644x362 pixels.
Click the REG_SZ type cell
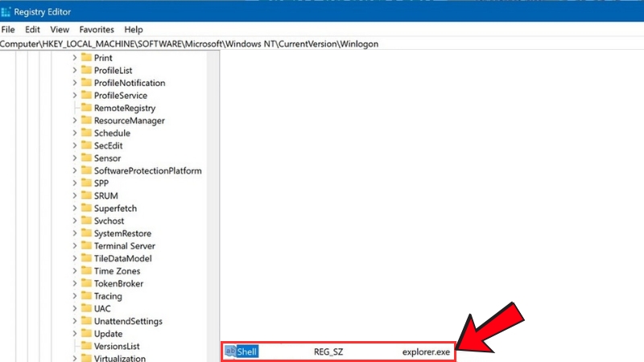pos(328,352)
